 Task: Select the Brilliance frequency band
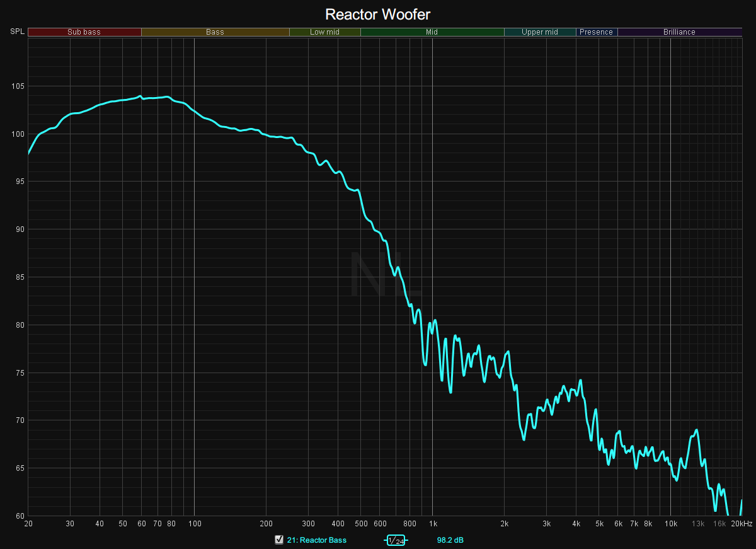coord(680,32)
